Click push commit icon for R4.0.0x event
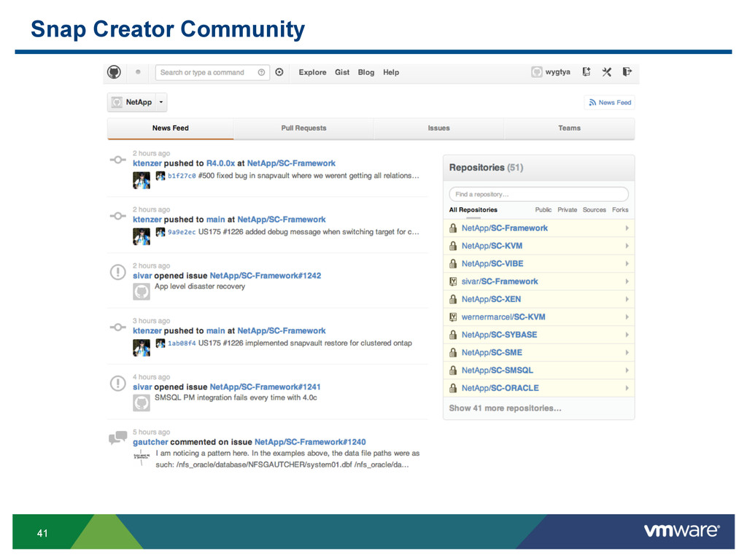This screenshot has height=560, width=747. [117, 160]
